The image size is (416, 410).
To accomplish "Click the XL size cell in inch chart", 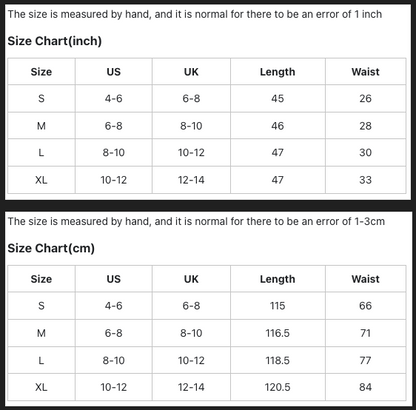I will (41, 180).
